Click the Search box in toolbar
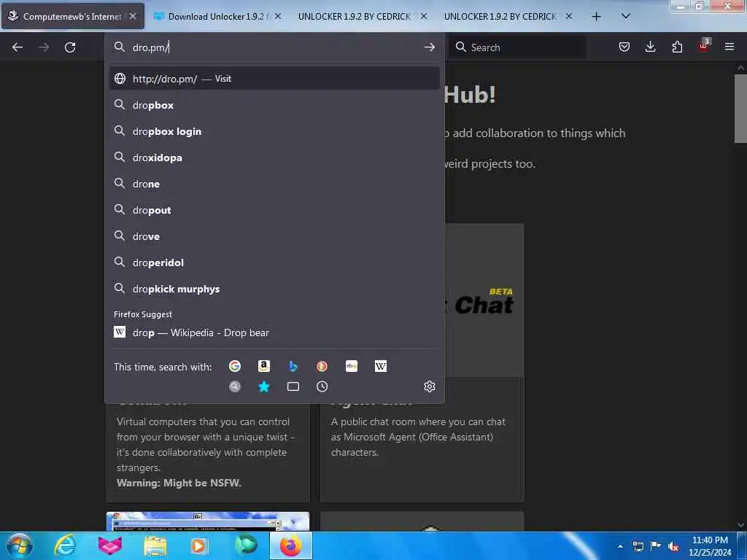The width and height of the screenshot is (747, 560). coord(518,47)
